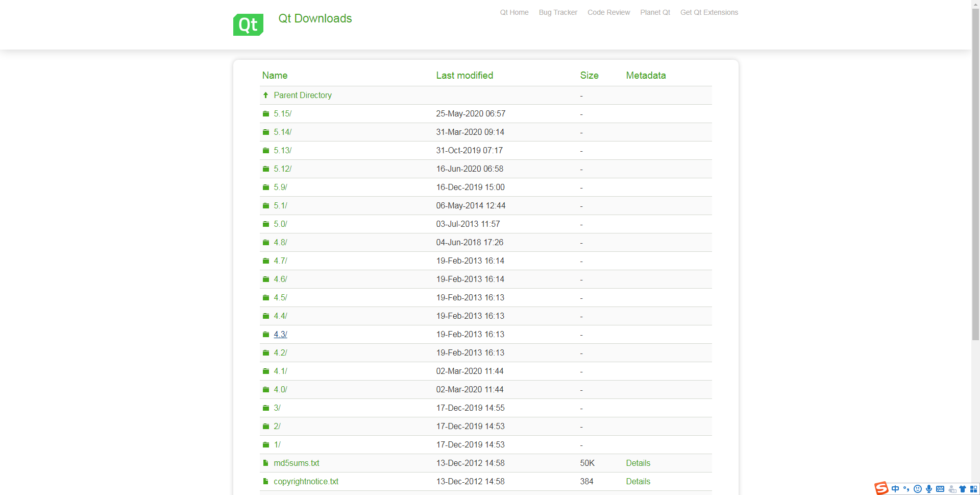Click the date 06-May-2014 12:44
980x495 pixels.
471,205
